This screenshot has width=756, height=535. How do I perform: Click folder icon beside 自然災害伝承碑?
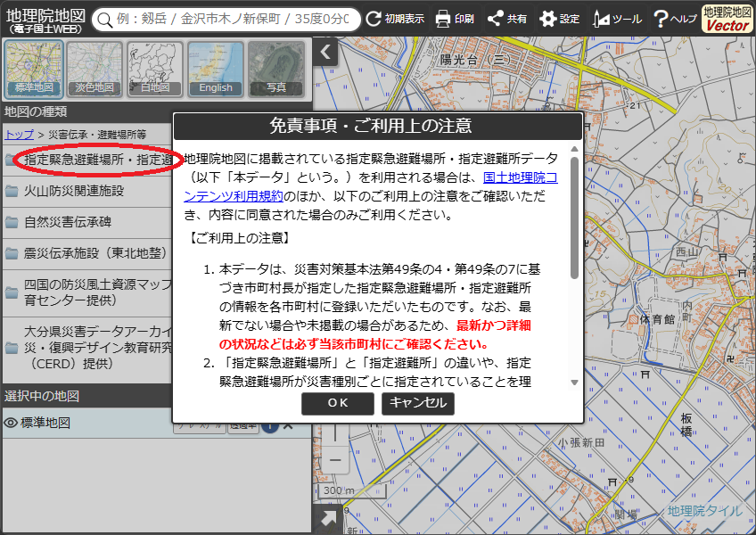tap(12, 222)
